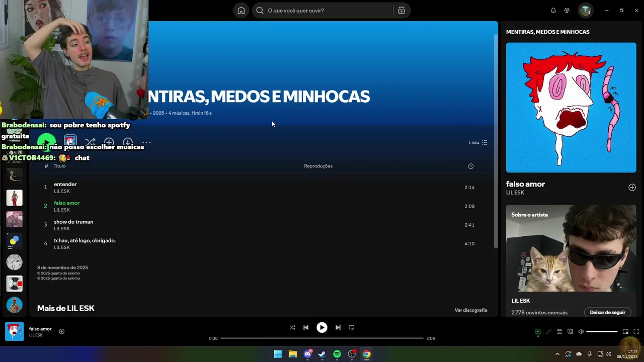Viewport: 644px width, 362px height.
Task: Open MENTIRAS, MEDOS E MINHOCAS panel header
Action: point(548,32)
